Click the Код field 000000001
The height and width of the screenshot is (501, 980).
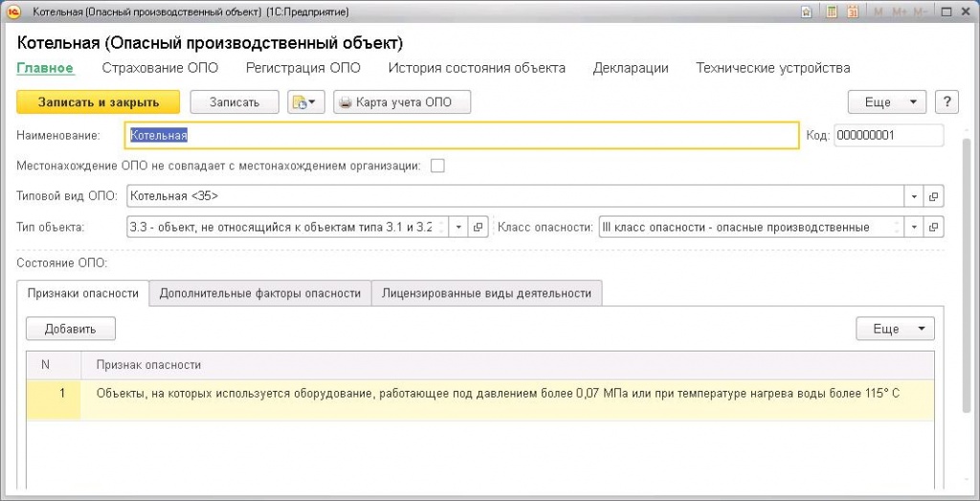pyautogui.click(x=889, y=135)
